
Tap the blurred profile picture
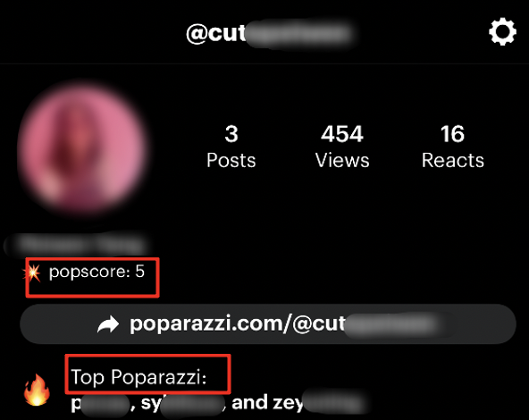tap(81, 148)
